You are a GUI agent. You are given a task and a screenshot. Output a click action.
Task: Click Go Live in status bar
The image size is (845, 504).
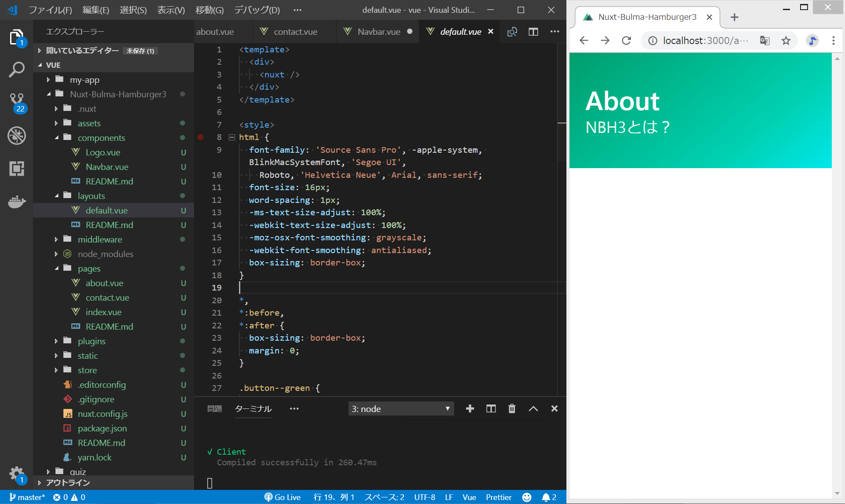click(283, 497)
